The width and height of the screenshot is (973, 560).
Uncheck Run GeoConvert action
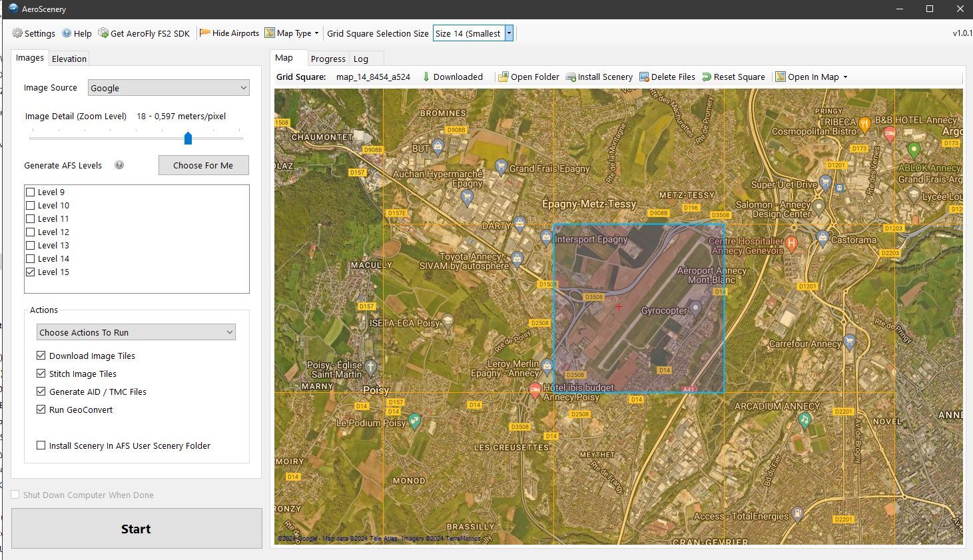(x=41, y=410)
